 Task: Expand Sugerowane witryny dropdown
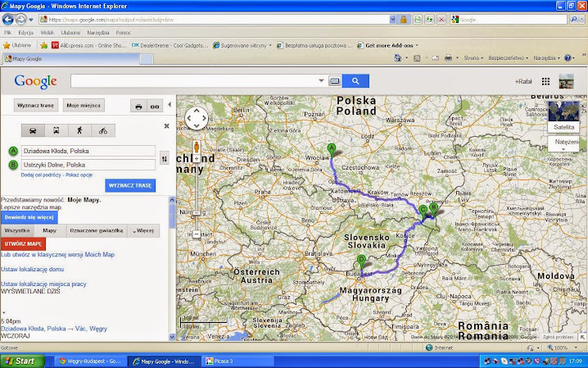pyautogui.click(x=270, y=45)
